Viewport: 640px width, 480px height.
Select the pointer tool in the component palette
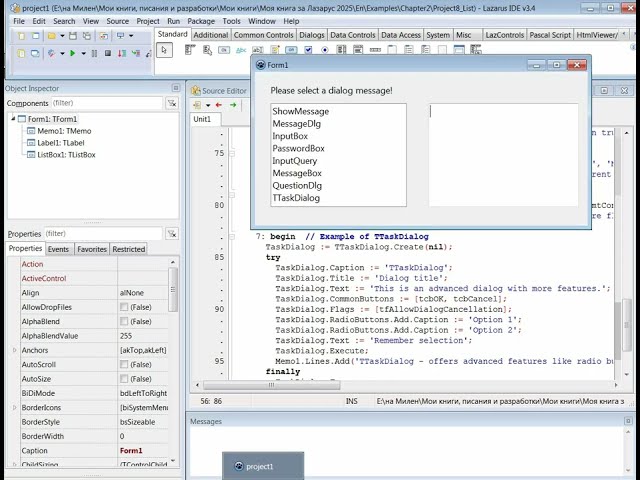point(164,50)
